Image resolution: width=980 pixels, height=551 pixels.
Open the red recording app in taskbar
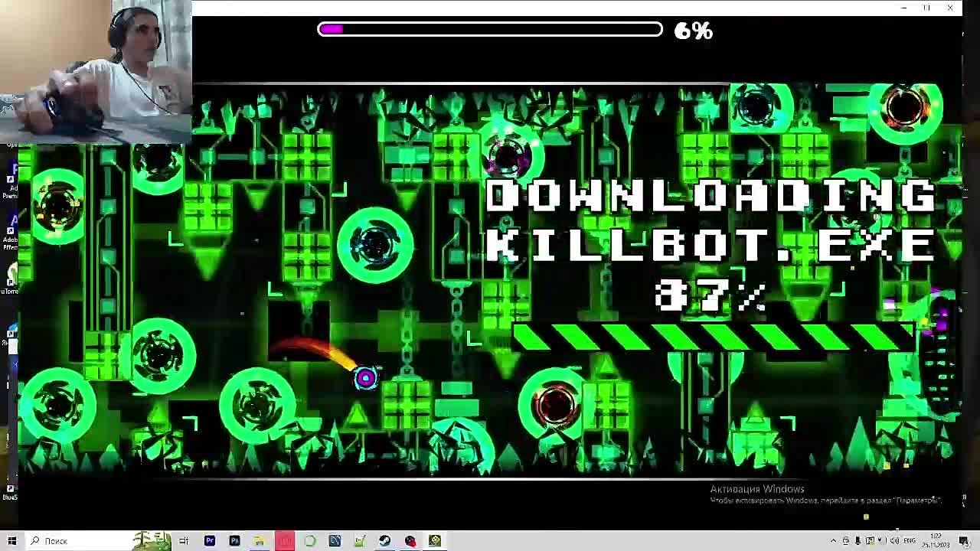(x=285, y=541)
